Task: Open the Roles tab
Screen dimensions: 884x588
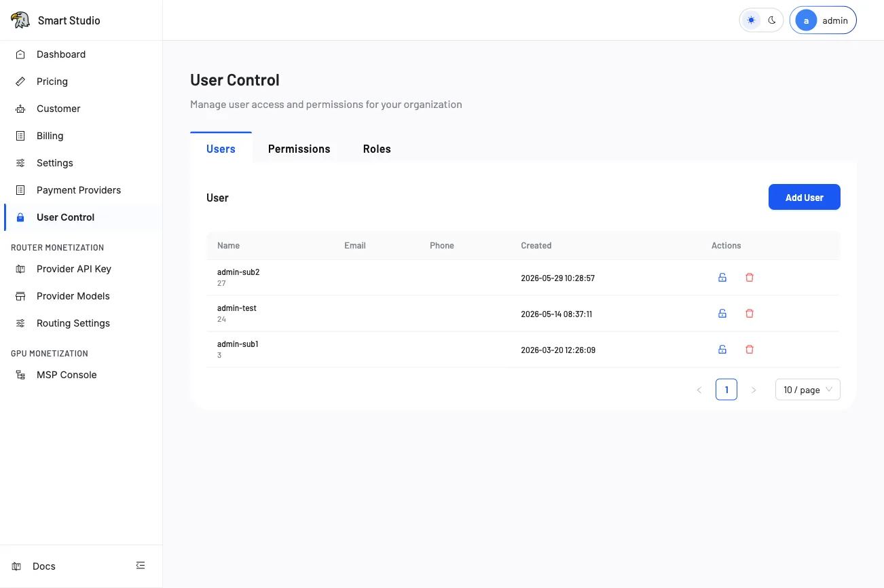Action: point(377,149)
